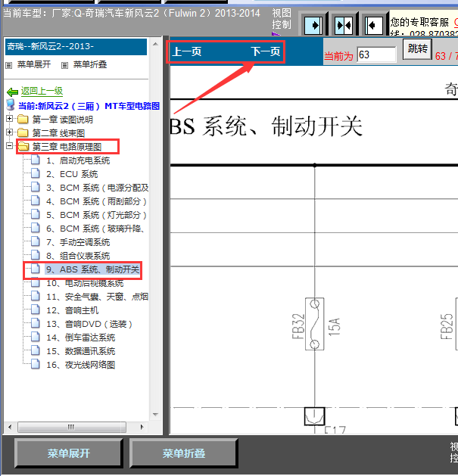The height and width of the screenshot is (476, 458).
Task: Click the computer icon beside 当前:新风云2
Action: click(11, 104)
